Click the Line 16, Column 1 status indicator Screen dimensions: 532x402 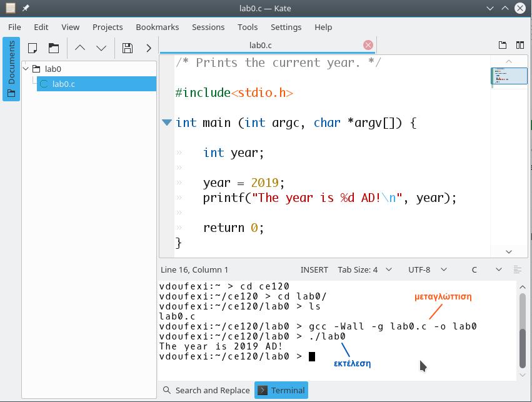194,269
